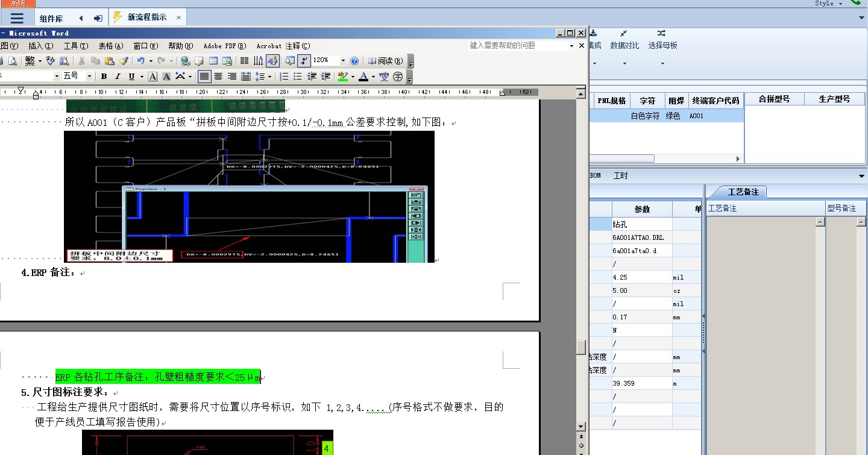Toggle align right button
Viewport: 868px width, 455px height.
tap(232, 77)
